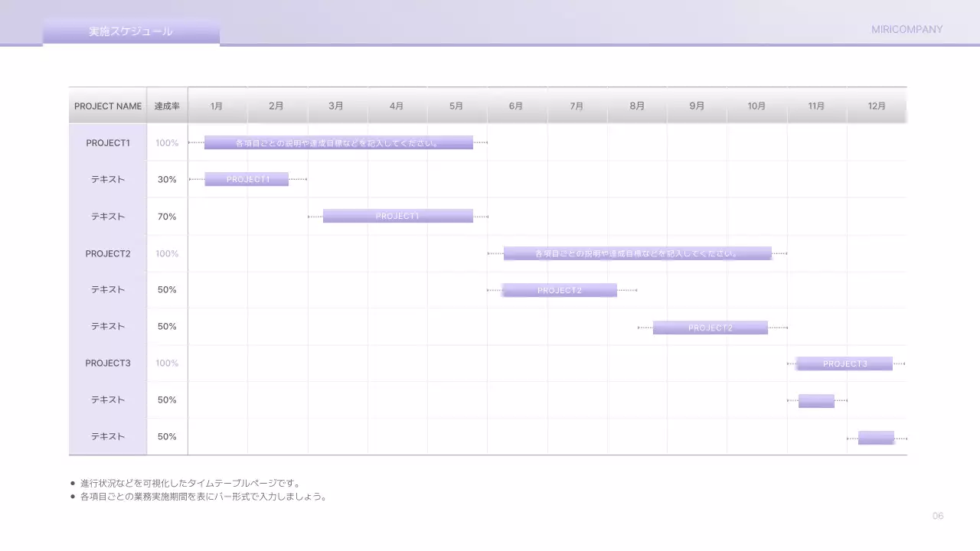Select the long description bar in PROJECT1 row
The image size is (980, 551).
coord(338,143)
